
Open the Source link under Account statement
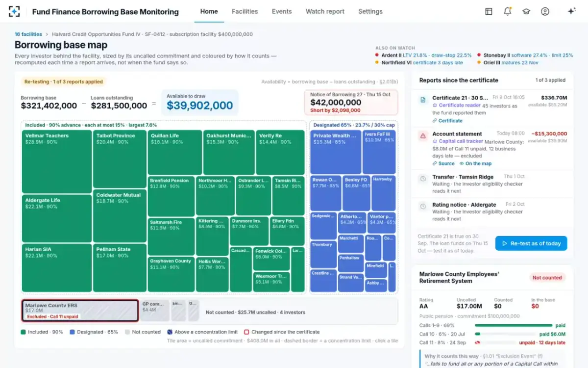tap(443, 163)
